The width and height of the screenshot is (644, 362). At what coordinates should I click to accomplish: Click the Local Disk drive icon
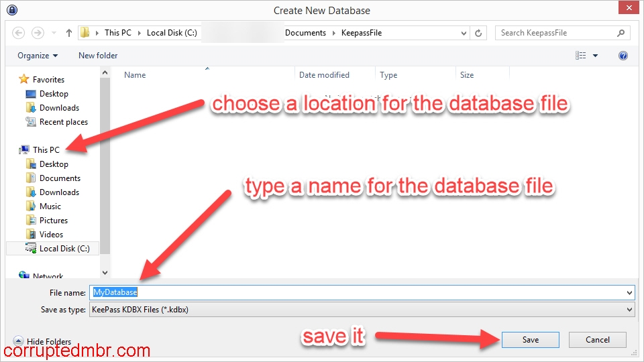[x=31, y=248]
